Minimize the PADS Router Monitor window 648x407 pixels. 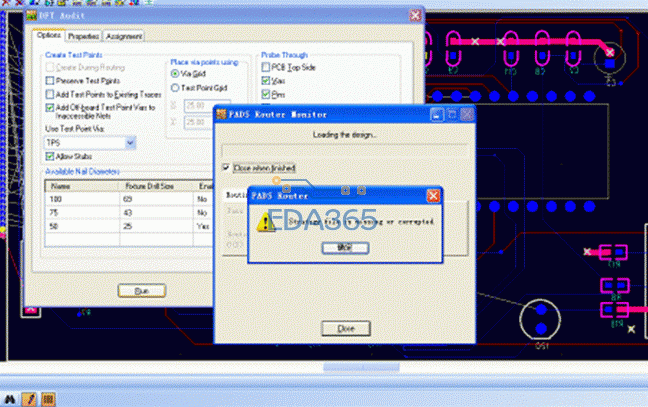(436, 115)
